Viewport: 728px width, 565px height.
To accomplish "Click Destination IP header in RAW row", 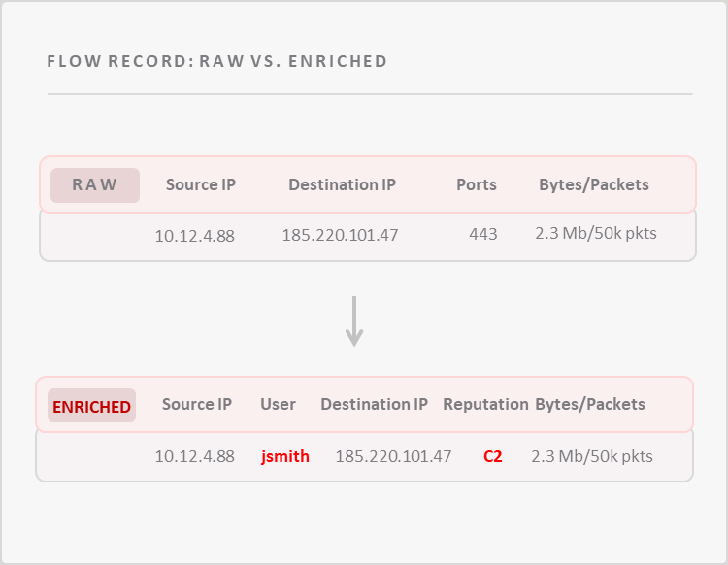I will [342, 184].
